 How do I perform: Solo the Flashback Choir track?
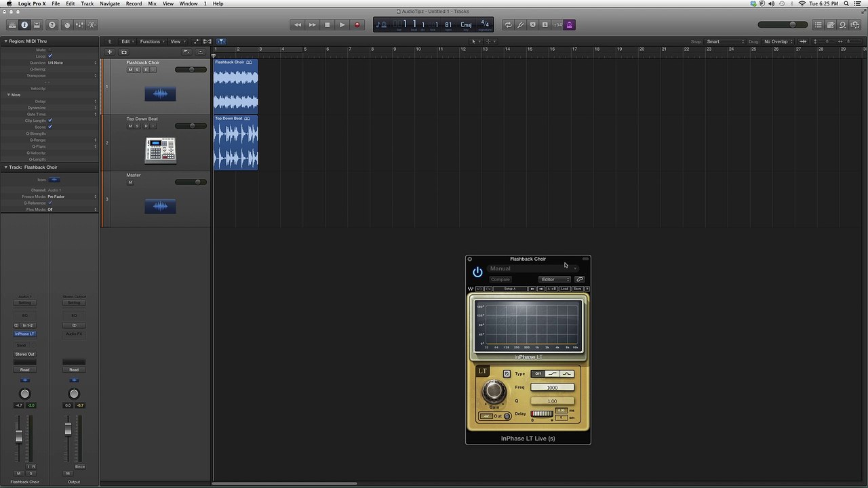pyautogui.click(x=138, y=70)
